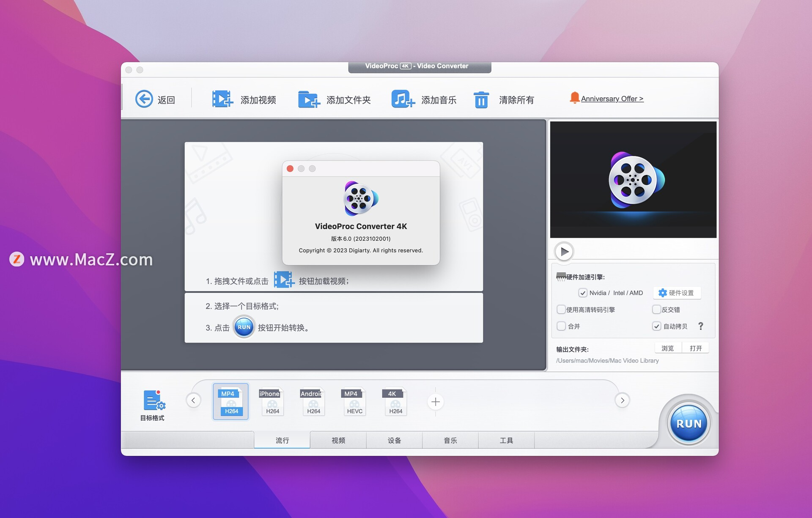This screenshot has height=518, width=812.
Task: Uncheck the 自动拷贝 auto copy checkbox
Action: [x=656, y=326]
